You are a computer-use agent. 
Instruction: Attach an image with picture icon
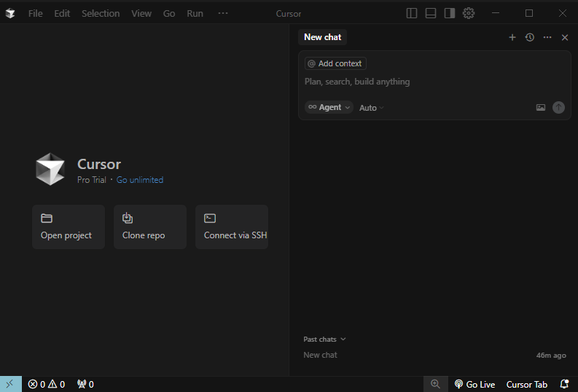(x=540, y=107)
